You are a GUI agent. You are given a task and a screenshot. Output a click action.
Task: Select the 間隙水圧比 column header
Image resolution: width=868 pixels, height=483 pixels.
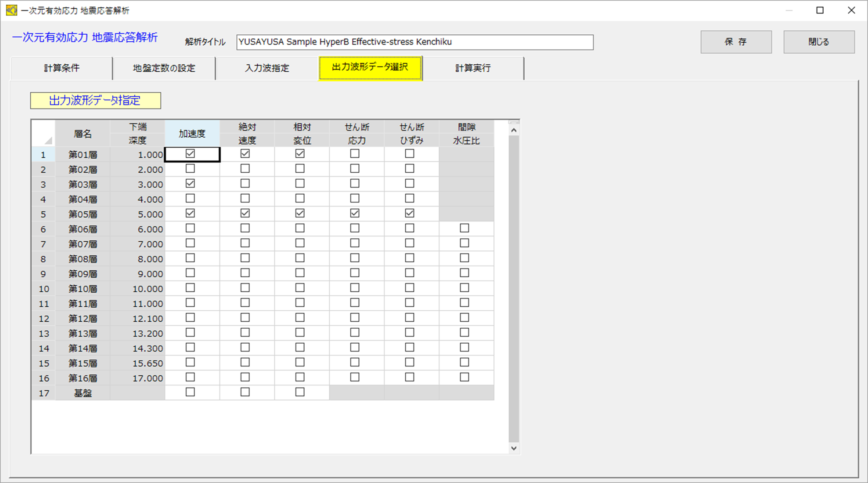point(466,134)
